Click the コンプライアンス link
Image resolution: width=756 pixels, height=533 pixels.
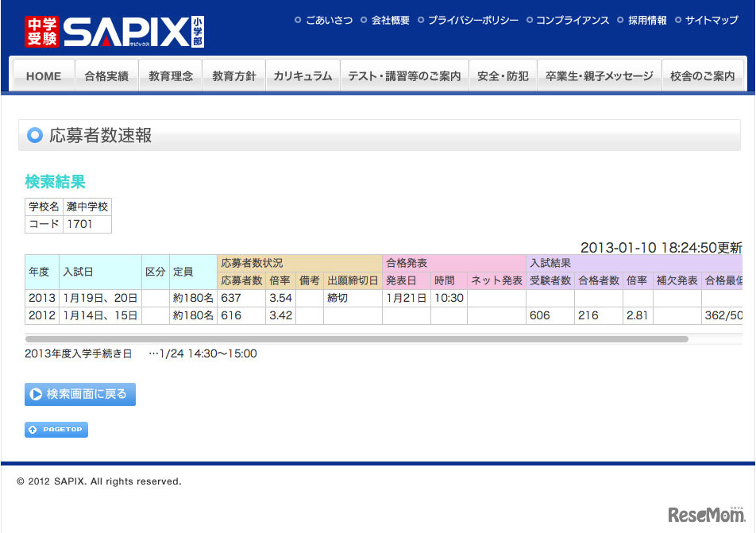coord(572,21)
